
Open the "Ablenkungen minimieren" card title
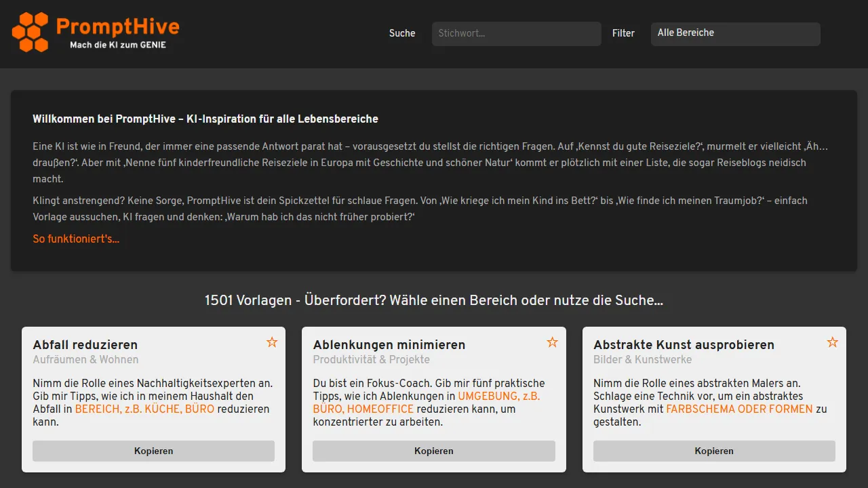coord(389,344)
